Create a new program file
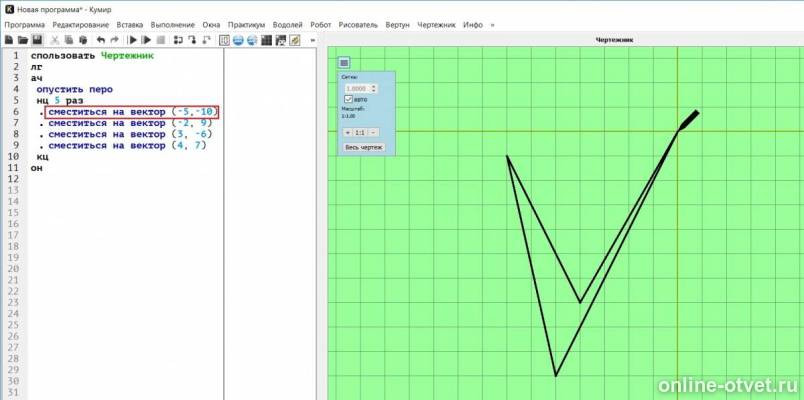This screenshot has height=400, width=804. [9, 40]
